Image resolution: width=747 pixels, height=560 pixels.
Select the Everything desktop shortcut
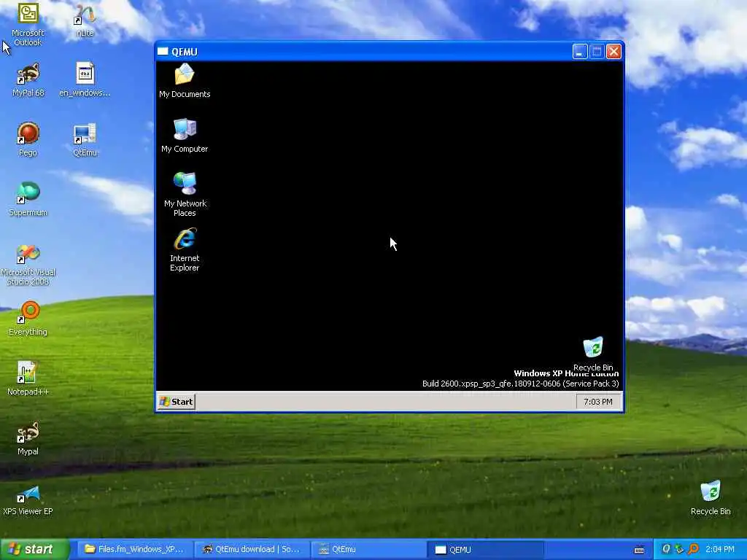tap(28, 319)
